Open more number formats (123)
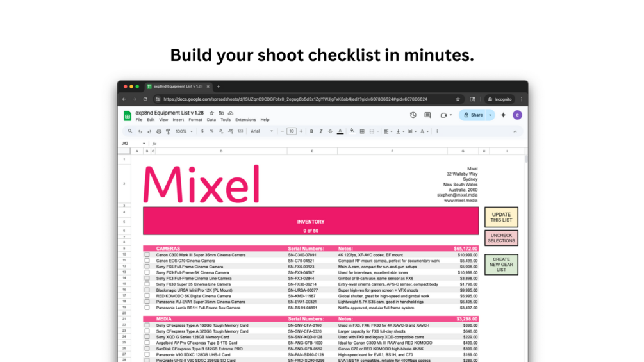The height and width of the screenshot is (362, 644). point(240,131)
